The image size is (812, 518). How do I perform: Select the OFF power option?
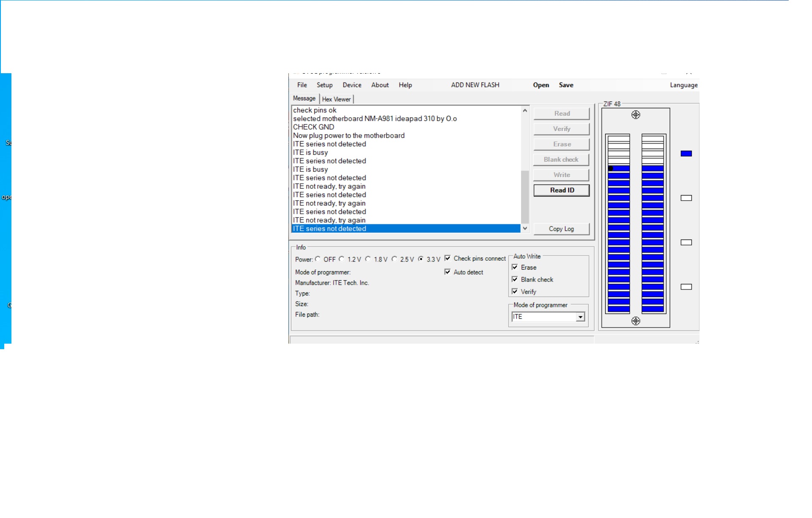(318, 259)
